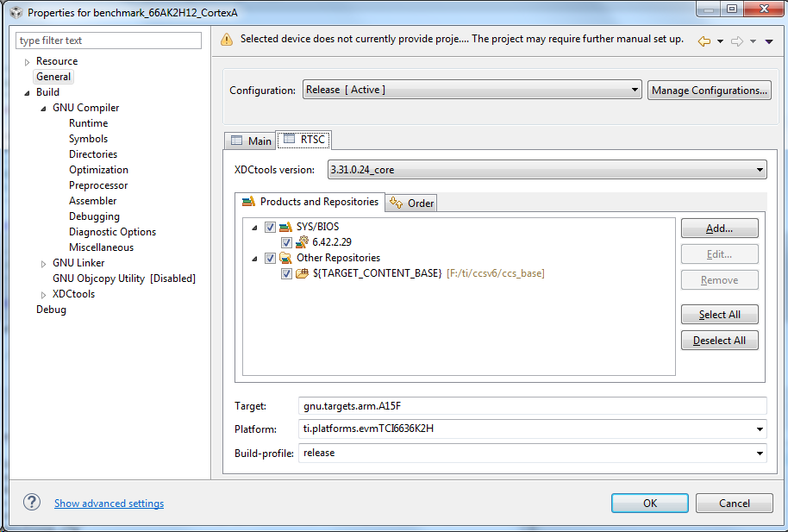
Task: Open the Configuration dropdown
Action: pos(472,90)
